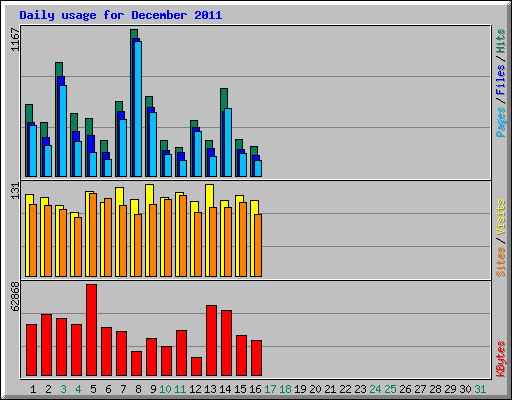512x400 pixels.
Task: Click the 62868 axis value label
Action: coord(15,296)
